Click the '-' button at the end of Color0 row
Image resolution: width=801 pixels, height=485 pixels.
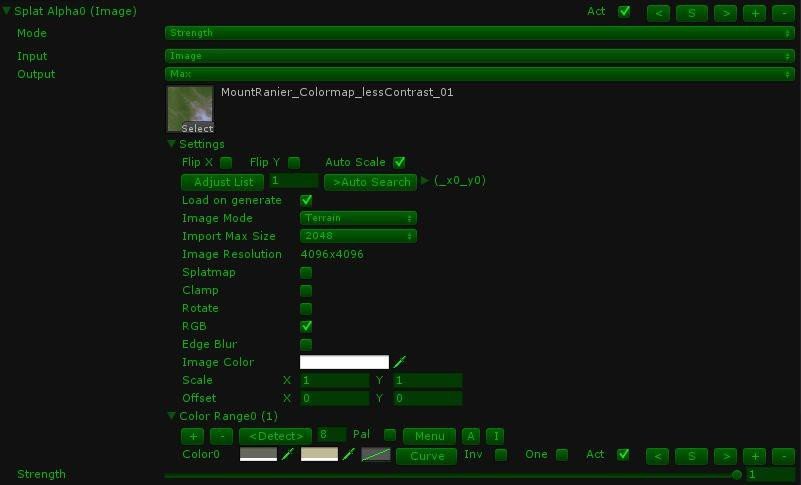pyautogui.click(x=783, y=456)
